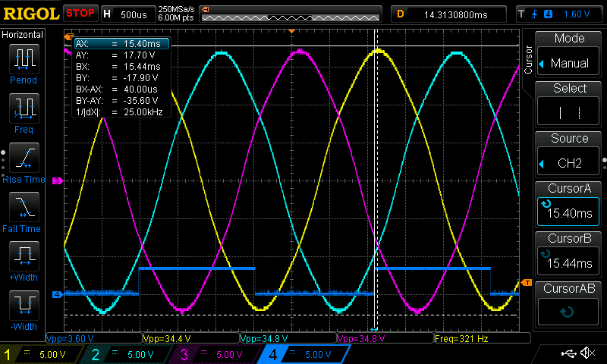Click the cyan Vpp=34.8 V measurement
607x364 pixels.
pos(264,338)
